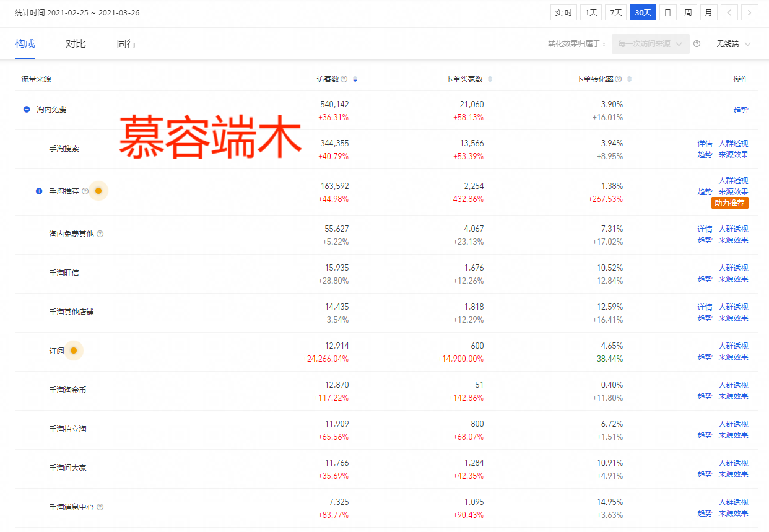Collapse the 淘内免费 row with minus icon
Screen dimensions: 769x532
[27, 110]
